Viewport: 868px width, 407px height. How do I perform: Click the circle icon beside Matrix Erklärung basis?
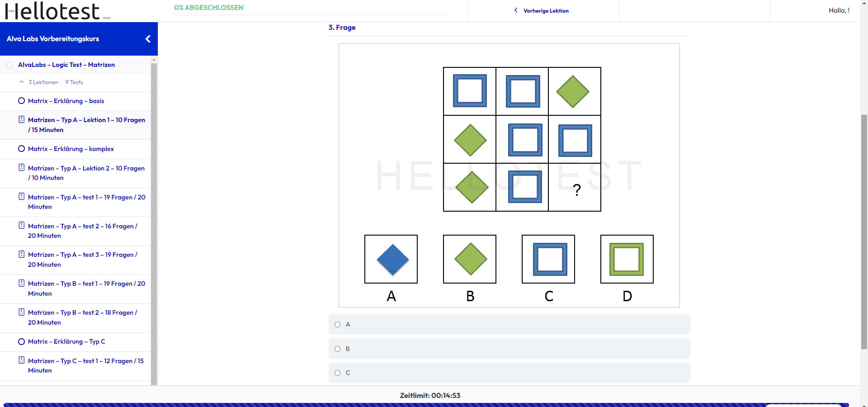tap(21, 101)
